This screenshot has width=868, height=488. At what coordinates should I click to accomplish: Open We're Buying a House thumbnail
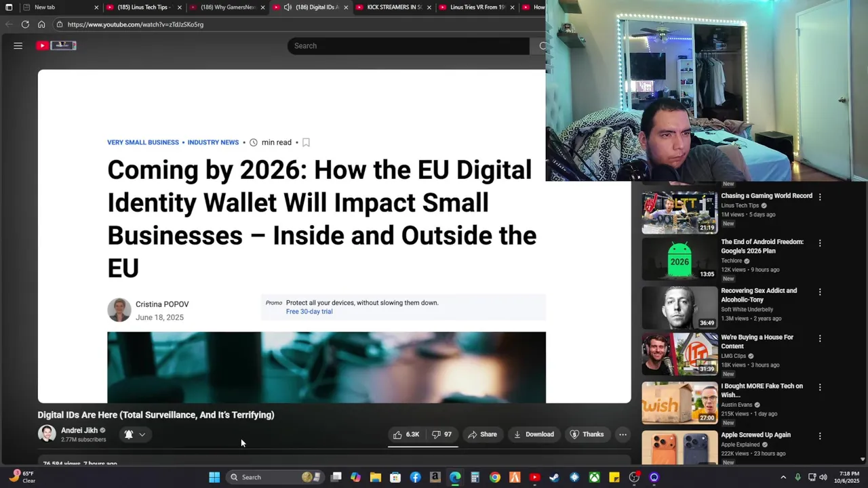tap(679, 354)
